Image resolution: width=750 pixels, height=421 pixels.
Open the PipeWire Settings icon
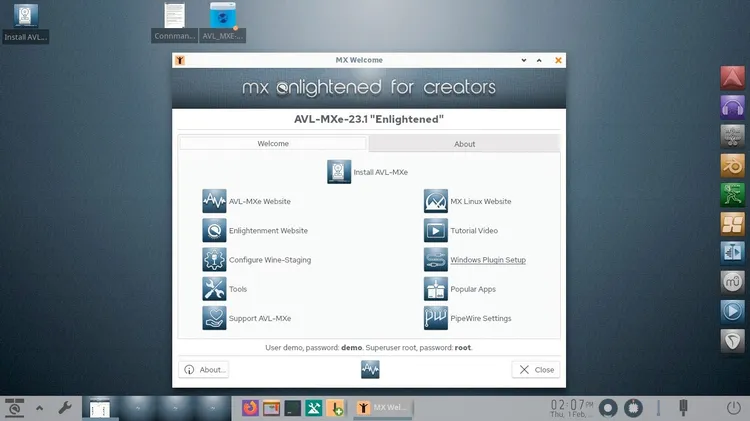(x=435, y=318)
